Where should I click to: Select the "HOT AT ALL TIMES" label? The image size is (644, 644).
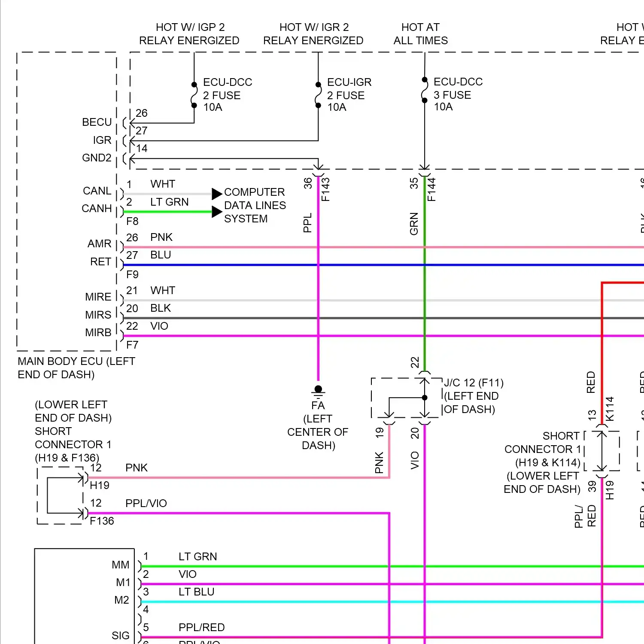click(x=421, y=34)
